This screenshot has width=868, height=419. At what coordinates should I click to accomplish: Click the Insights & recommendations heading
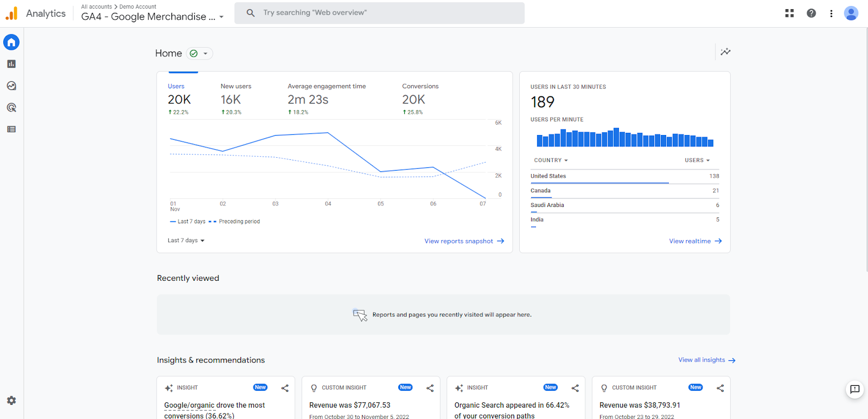tap(211, 360)
